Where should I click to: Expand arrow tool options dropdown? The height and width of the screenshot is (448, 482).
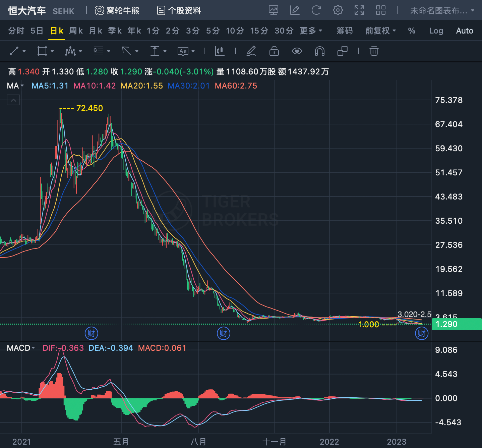click(137, 51)
